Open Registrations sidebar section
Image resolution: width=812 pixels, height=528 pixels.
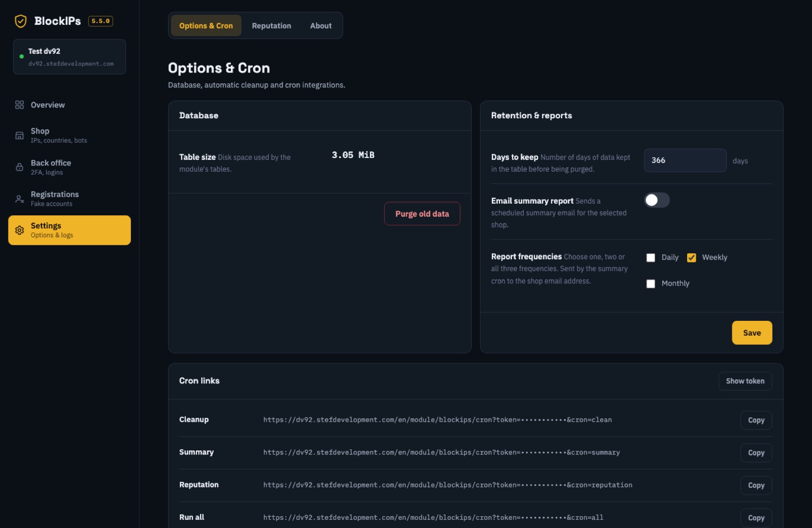70,199
